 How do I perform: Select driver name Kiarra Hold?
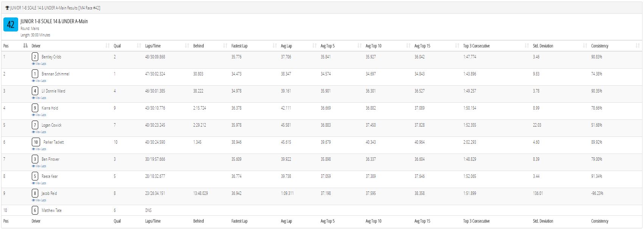tap(50, 108)
